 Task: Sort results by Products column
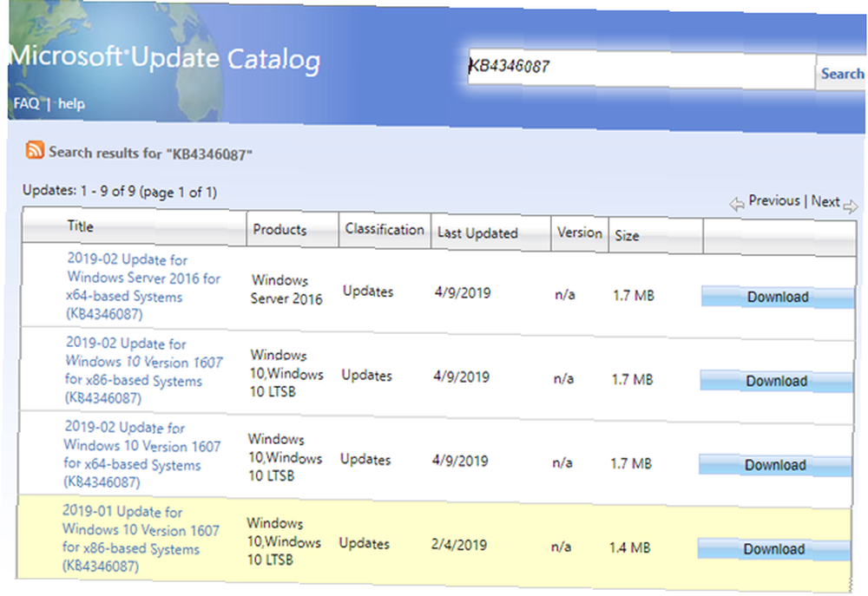(x=279, y=229)
